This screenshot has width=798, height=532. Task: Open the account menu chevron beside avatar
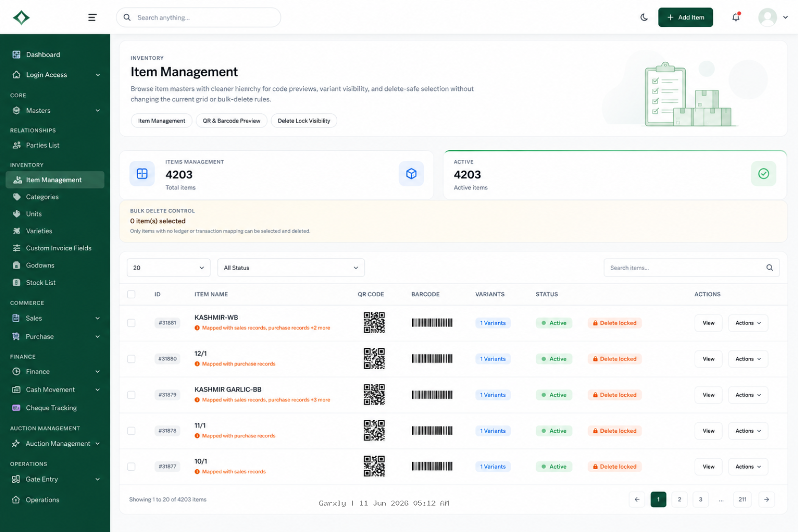pos(786,17)
